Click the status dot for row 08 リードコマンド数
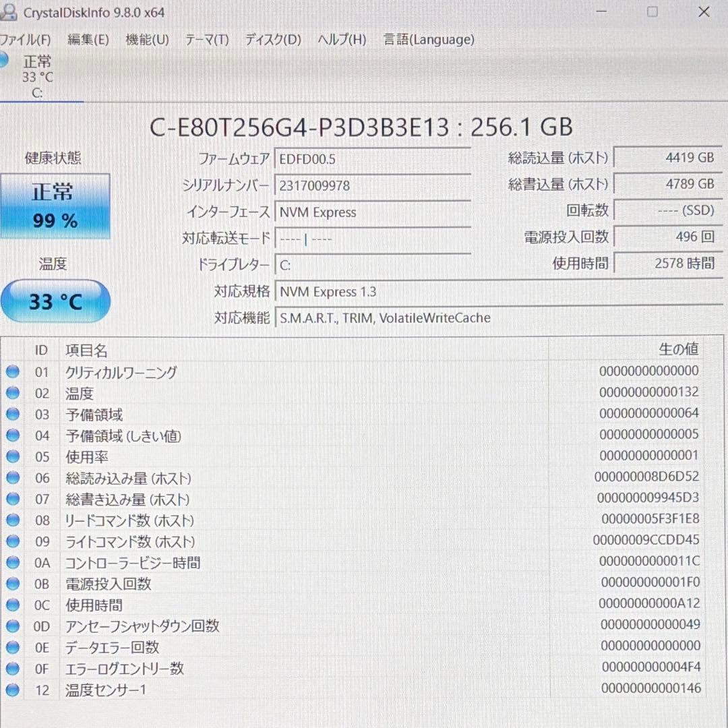Viewport: 728px width, 728px height. click(x=13, y=520)
